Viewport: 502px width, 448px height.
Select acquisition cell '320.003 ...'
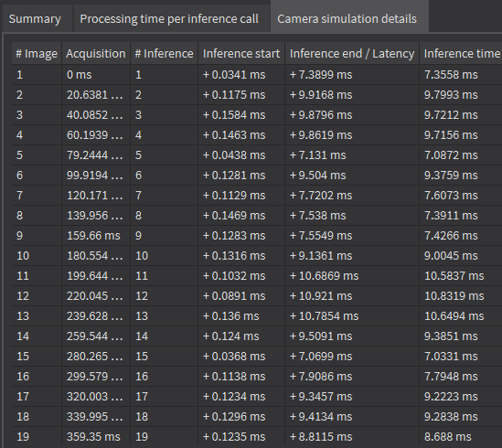click(96, 397)
